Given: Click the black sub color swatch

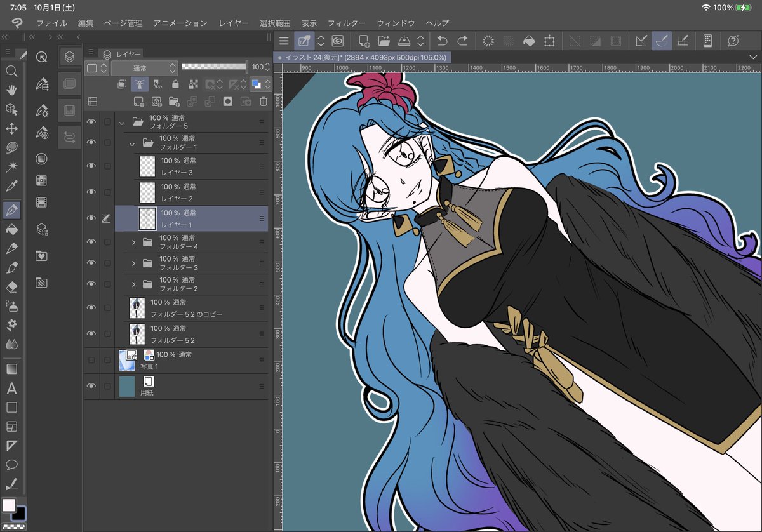Looking at the screenshot, I should (20, 513).
